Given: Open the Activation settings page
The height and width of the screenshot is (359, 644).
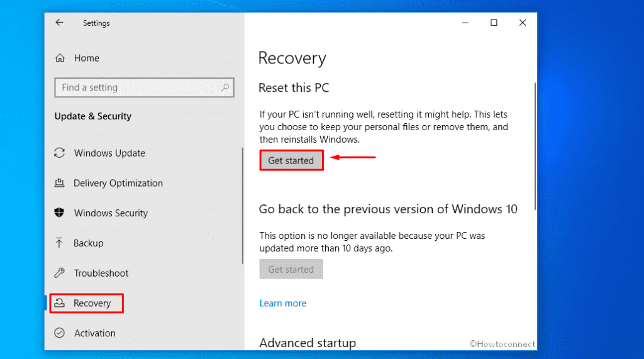Looking at the screenshot, I should tap(95, 333).
